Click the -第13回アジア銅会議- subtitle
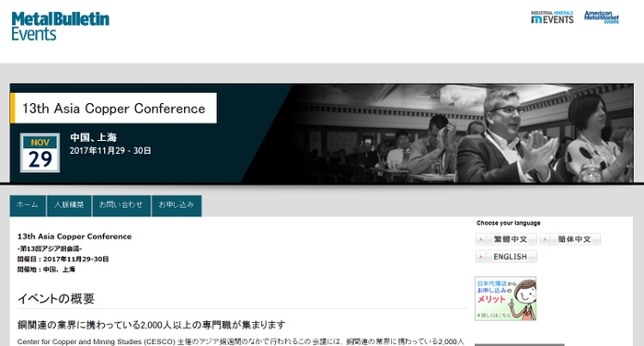The width and height of the screenshot is (644, 346). click(x=50, y=248)
